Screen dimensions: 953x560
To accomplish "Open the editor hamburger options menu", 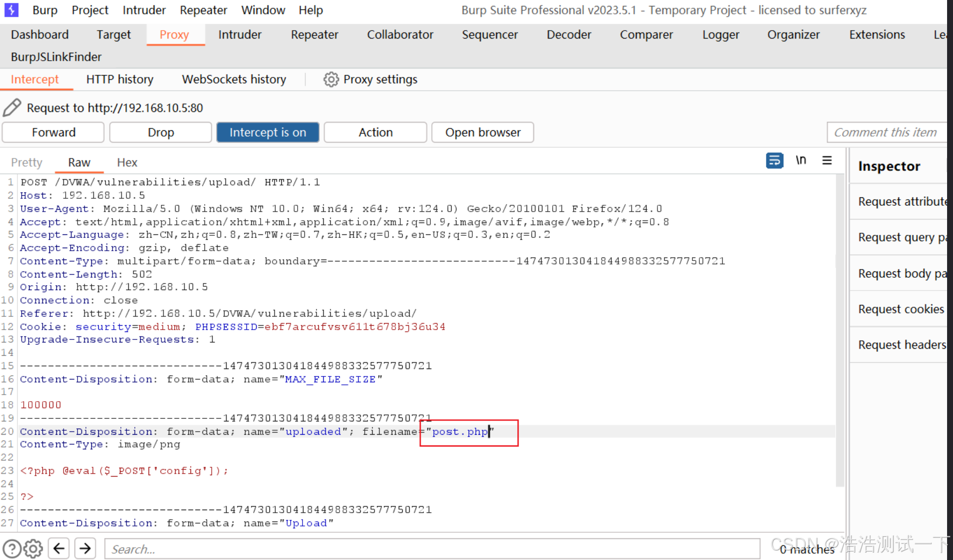I will tap(827, 161).
